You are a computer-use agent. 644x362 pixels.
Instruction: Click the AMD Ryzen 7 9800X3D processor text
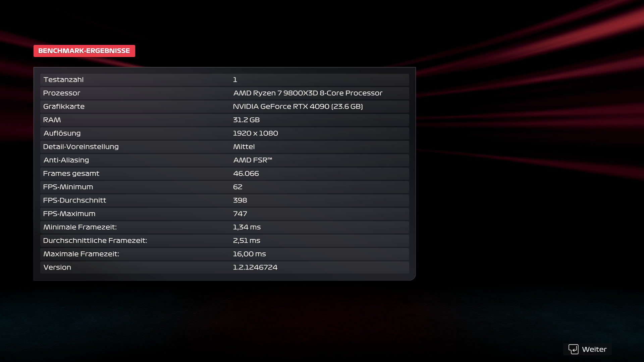point(308,93)
